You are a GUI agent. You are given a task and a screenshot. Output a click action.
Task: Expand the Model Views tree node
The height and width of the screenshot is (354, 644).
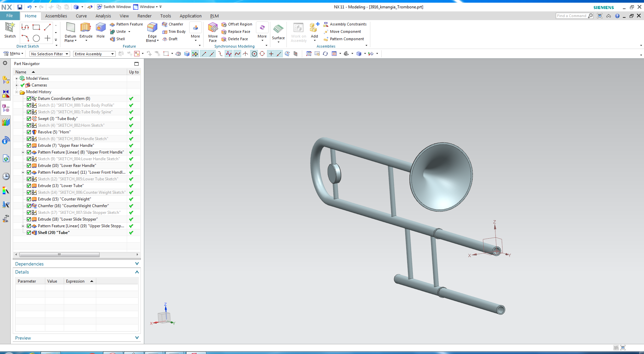16,78
